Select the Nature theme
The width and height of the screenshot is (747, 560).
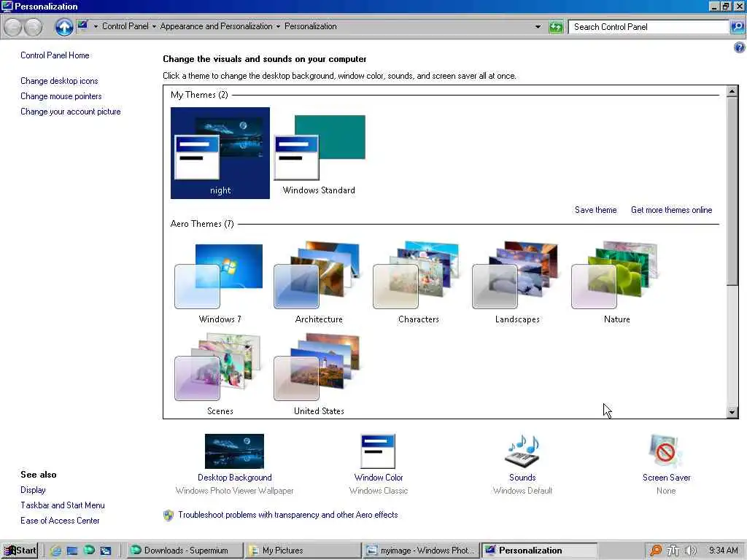pos(617,283)
